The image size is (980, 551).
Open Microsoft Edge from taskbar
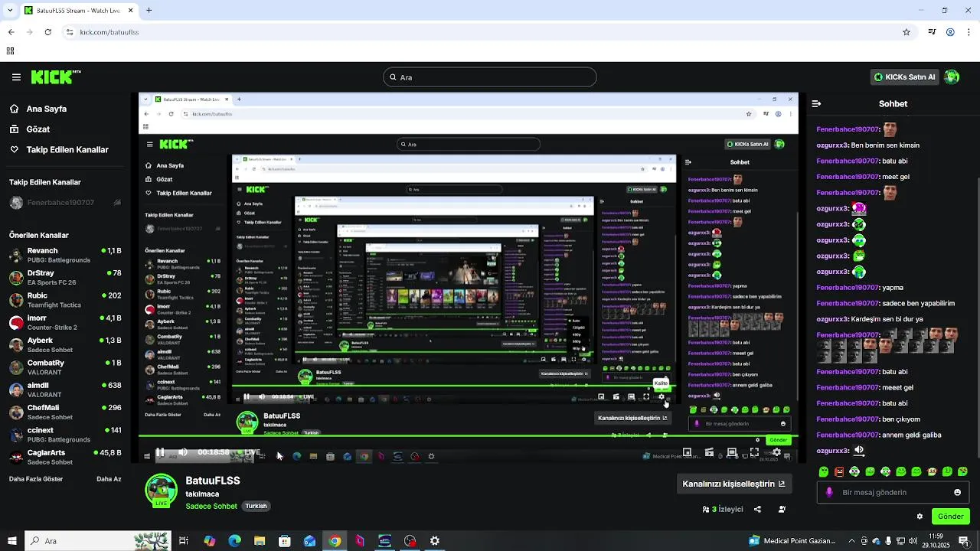coord(234,541)
